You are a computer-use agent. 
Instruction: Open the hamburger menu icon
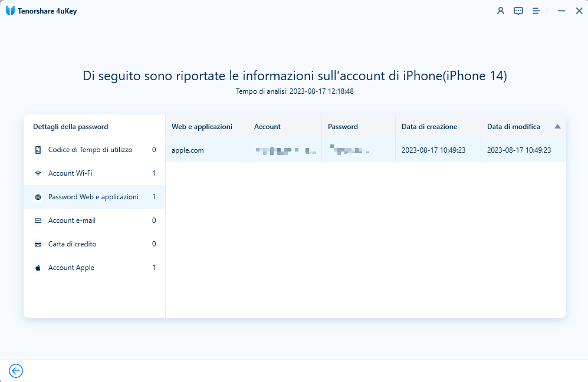pyautogui.click(x=536, y=11)
